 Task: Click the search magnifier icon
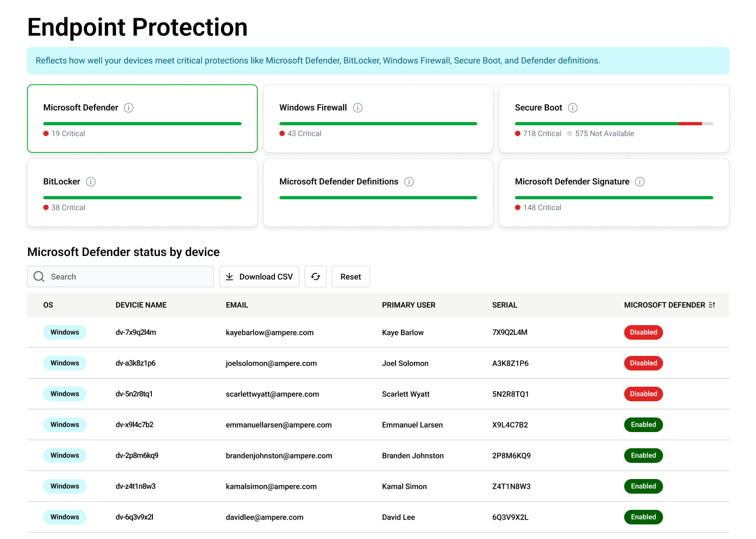point(38,276)
